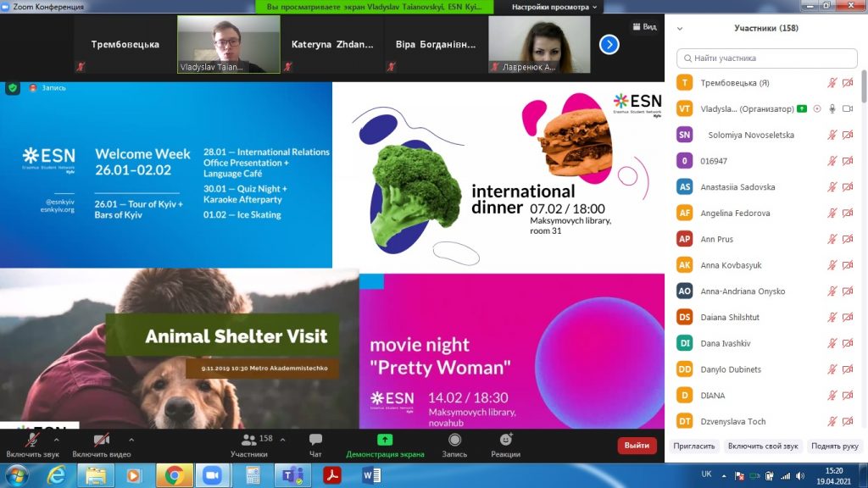Click Поднять руку button

coord(835,446)
